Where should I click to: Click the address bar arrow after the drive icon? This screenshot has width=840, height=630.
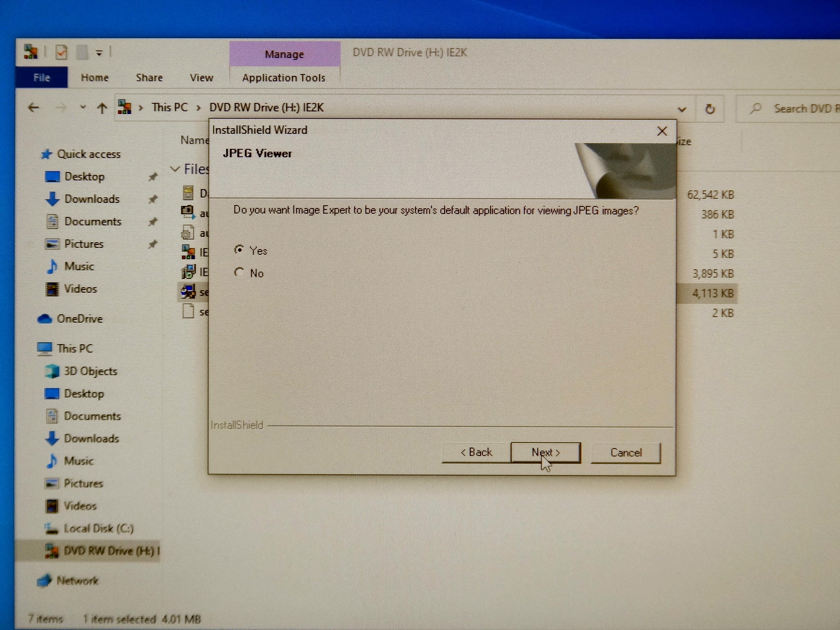point(141,108)
